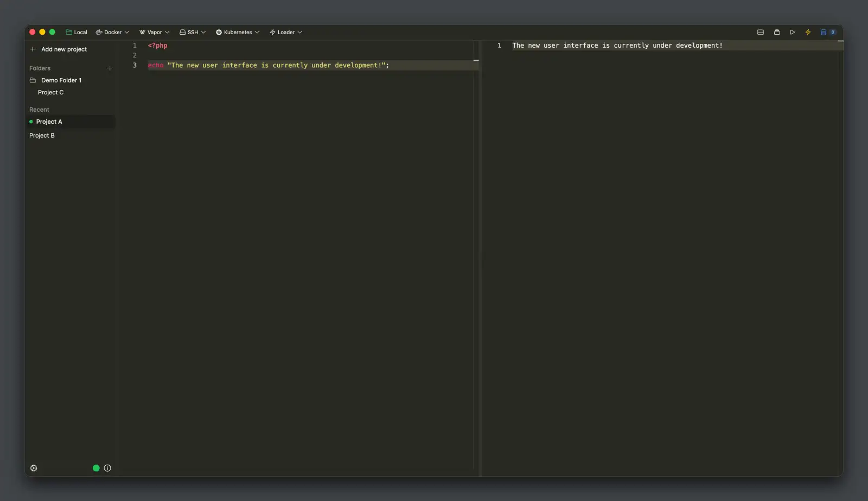
Task: Minimize the window with yellow button
Action: click(42, 32)
